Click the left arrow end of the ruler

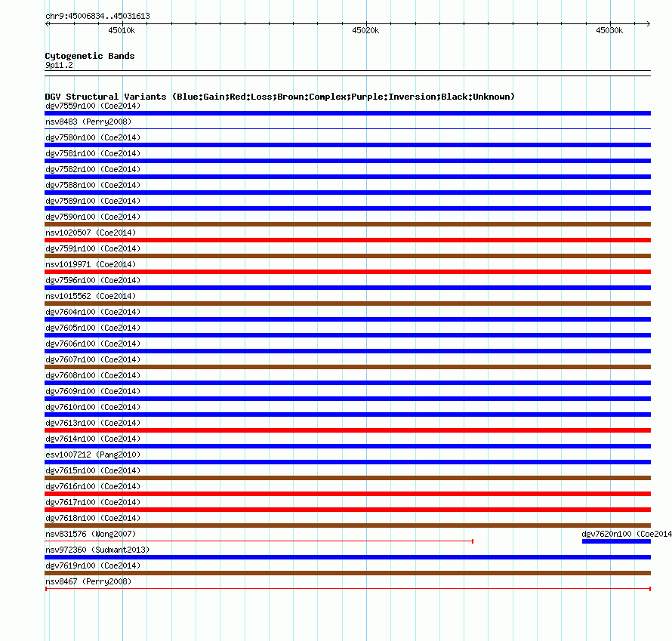47,23
